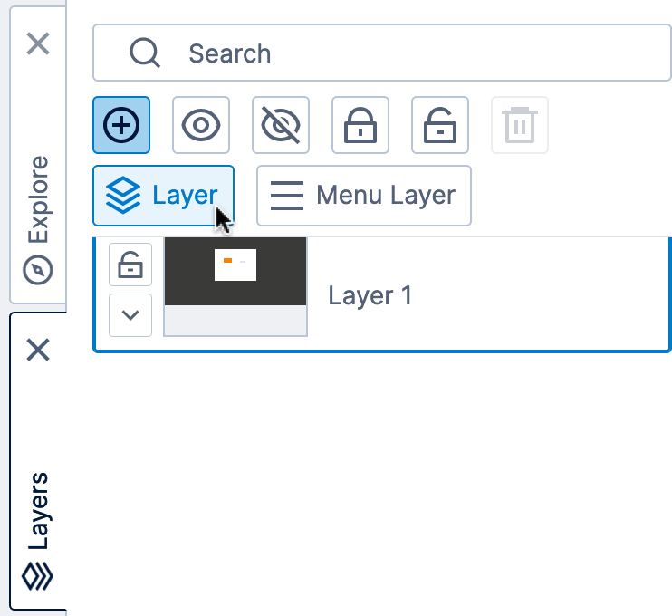Screen dimensions: 672x616
Task: Unlock all layers using the open padlock icon
Action: pyautogui.click(x=440, y=125)
